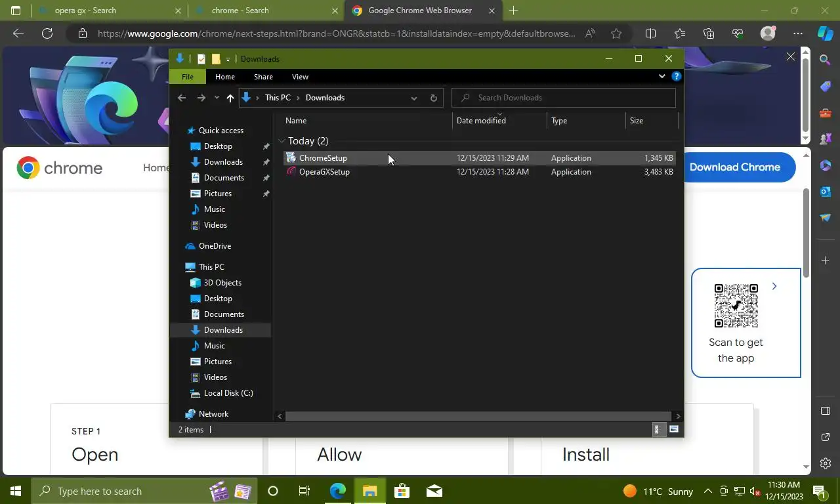This screenshot has width=840, height=504.
Task: Add a sidebar app with plus icon
Action: coord(826,261)
